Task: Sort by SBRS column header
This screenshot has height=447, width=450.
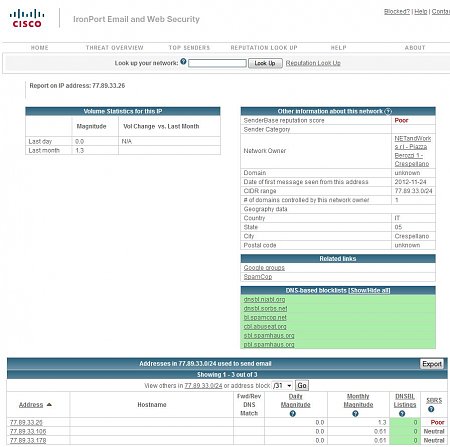Action: [434, 400]
